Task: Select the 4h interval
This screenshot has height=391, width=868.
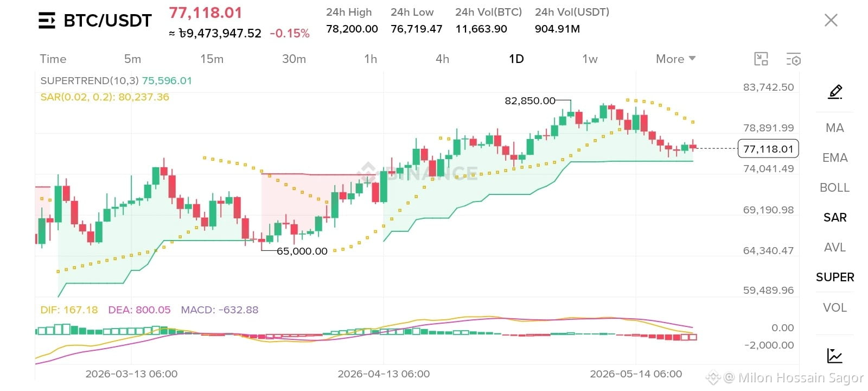Action: [x=443, y=59]
